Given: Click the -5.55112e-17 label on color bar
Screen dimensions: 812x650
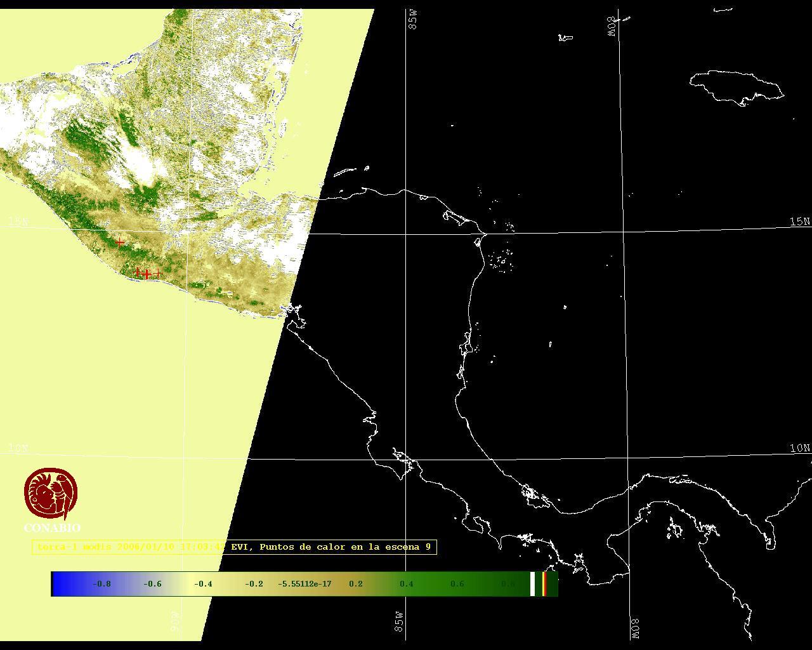Looking at the screenshot, I should click(x=304, y=584).
